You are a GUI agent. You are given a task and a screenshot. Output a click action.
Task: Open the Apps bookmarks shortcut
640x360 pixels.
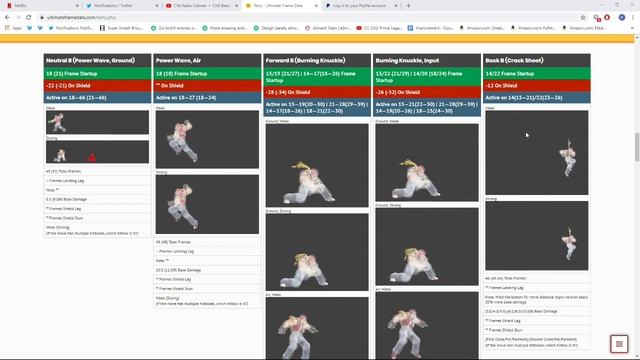[x=13, y=28]
